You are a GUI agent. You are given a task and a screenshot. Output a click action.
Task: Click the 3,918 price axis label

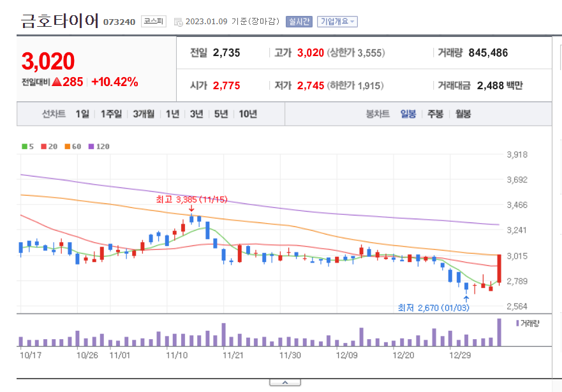click(x=517, y=155)
